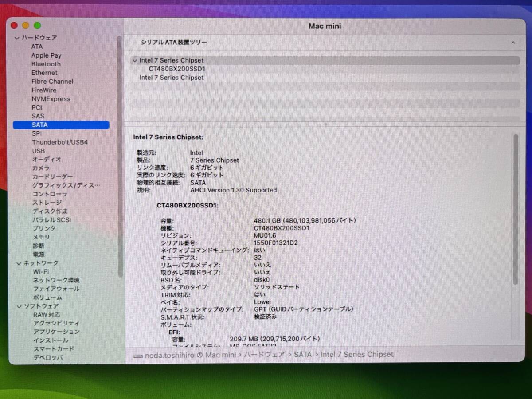Screen dimensions: 532x399
Task: Select SPI in the sidebar
Action: pyautogui.click(x=37, y=133)
